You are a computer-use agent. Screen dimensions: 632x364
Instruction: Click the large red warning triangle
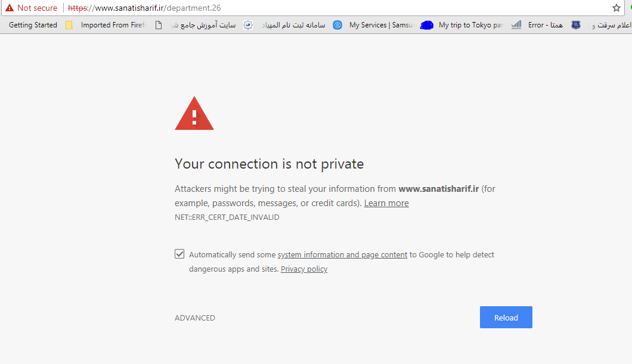pyautogui.click(x=194, y=113)
